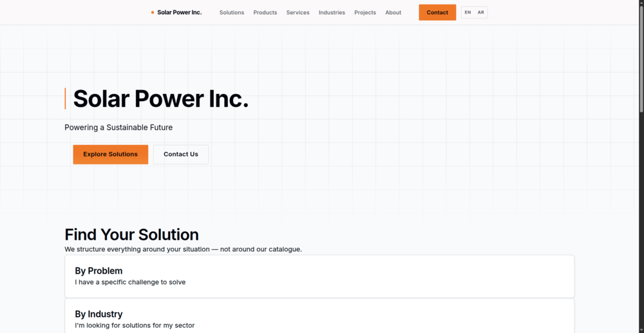This screenshot has height=333, width=644.
Task: Navigate to the Projects page
Action: coord(365,12)
